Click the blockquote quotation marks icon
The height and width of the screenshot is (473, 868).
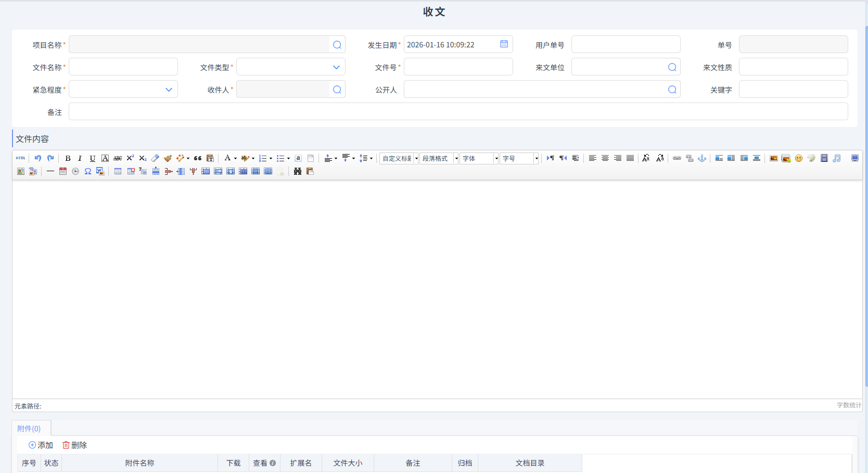pyautogui.click(x=198, y=158)
